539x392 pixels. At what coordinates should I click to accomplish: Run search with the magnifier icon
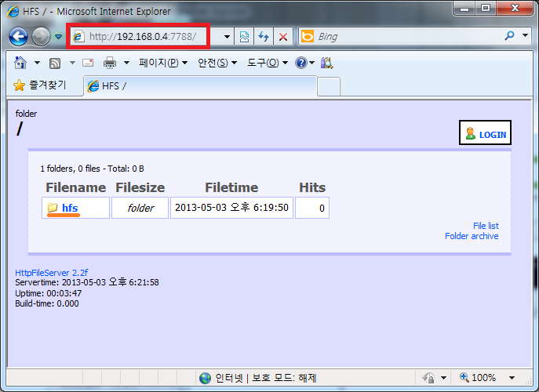coord(509,35)
